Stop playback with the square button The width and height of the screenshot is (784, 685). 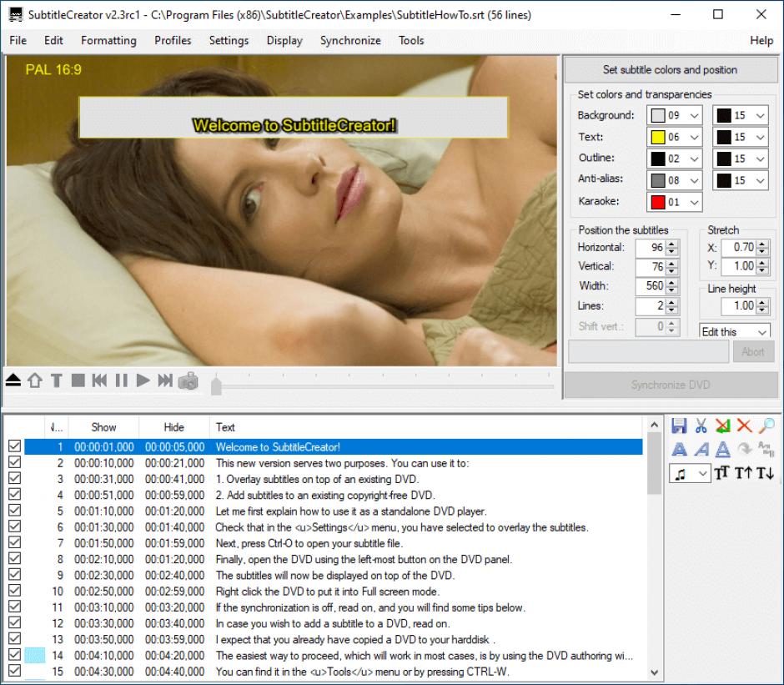click(x=78, y=380)
